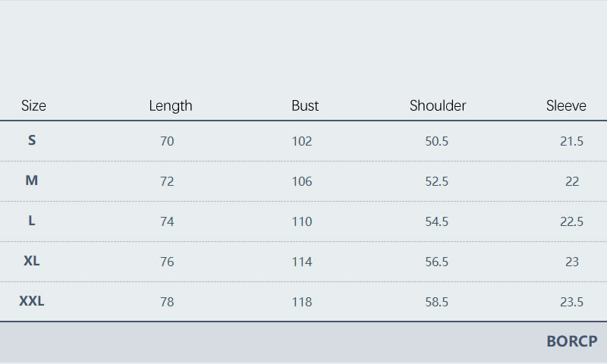
Task: Select the S size row label
Action: click(x=32, y=140)
